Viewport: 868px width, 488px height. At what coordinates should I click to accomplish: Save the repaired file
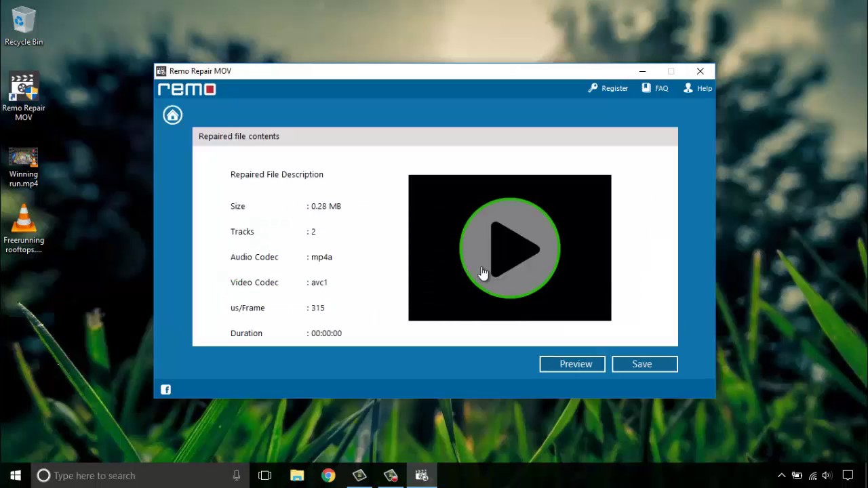(644, 364)
